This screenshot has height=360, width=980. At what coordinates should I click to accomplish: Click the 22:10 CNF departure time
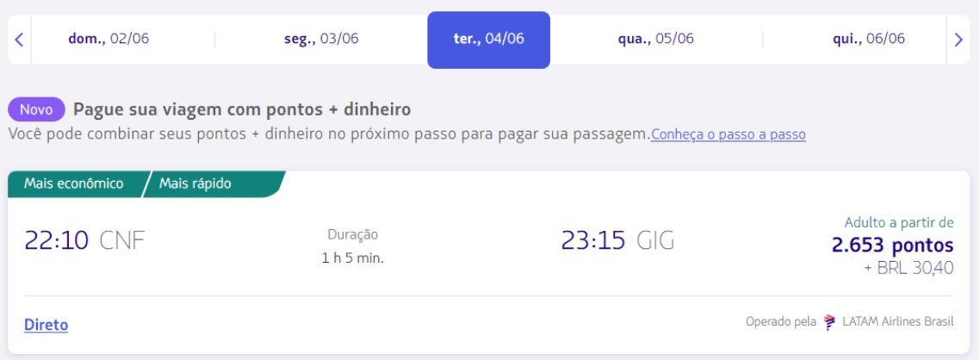point(84,240)
